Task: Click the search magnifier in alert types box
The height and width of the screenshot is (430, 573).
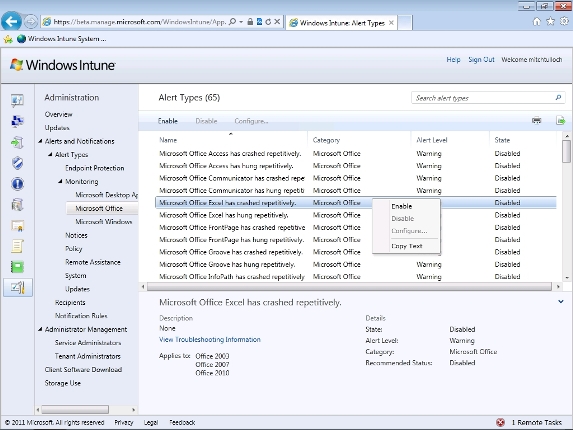Action: (558, 98)
